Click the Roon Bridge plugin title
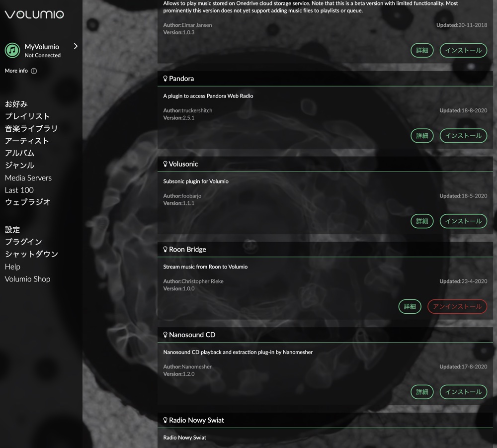The width and height of the screenshot is (497, 448). tap(187, 250)
